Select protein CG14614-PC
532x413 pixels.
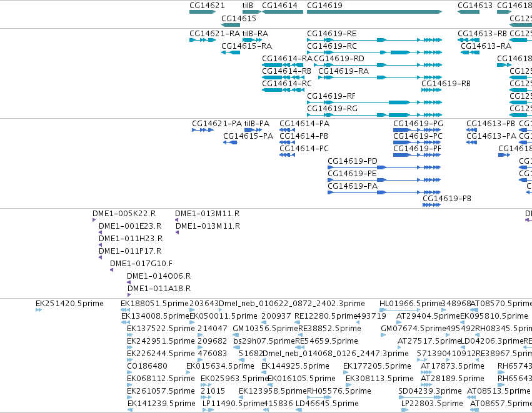(x=287, y=155)
